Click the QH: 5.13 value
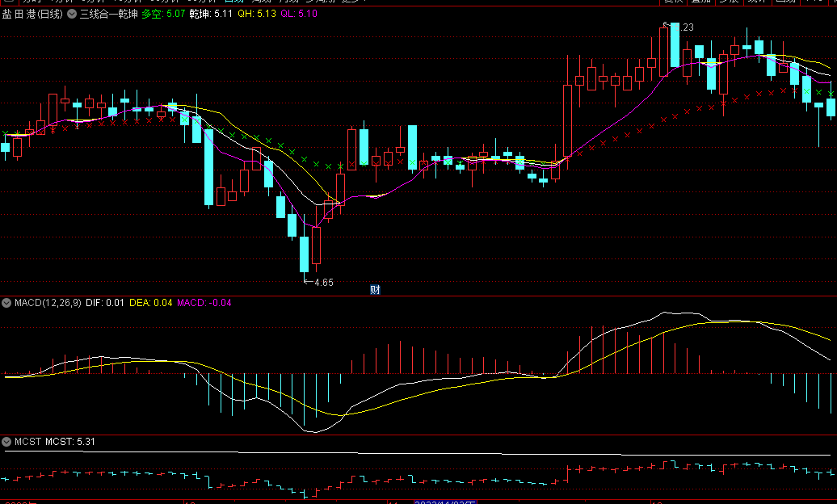 coord(257,14)
